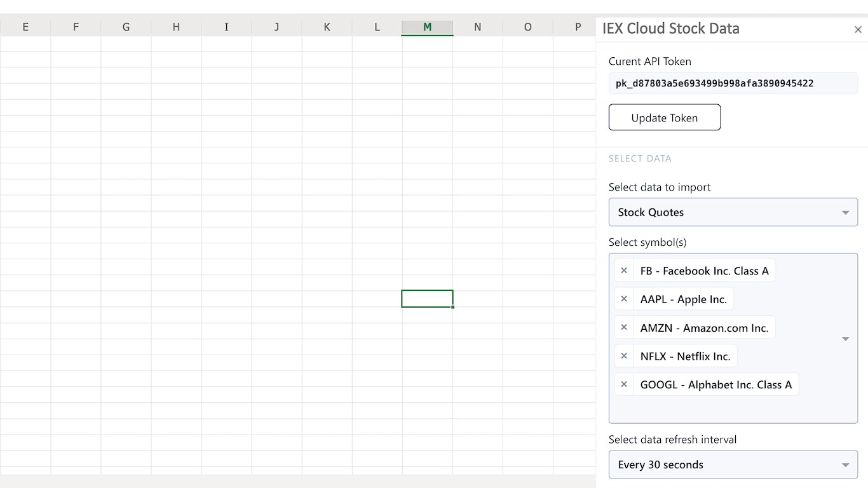Select column L header
This screenshot has height=488, width=868.
[377, 27]
